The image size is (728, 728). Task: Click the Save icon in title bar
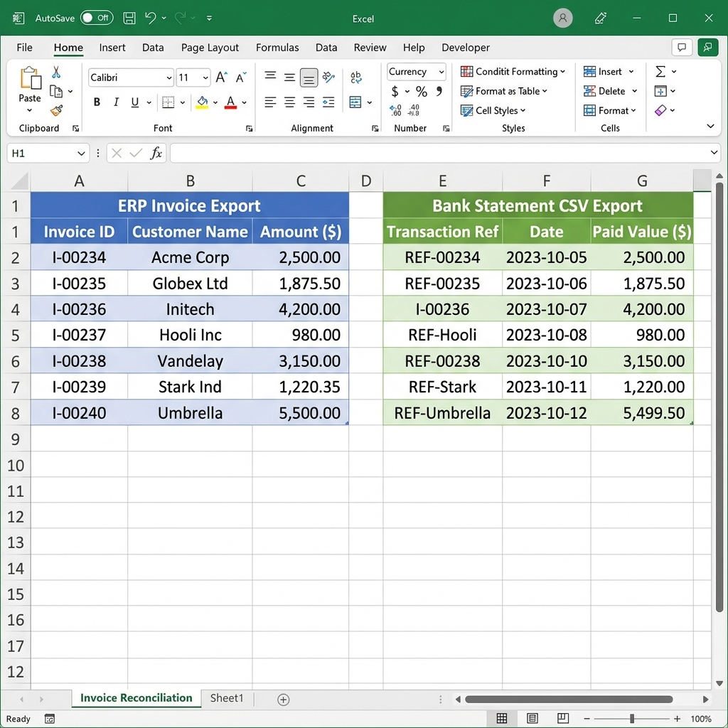pos(129,18)
